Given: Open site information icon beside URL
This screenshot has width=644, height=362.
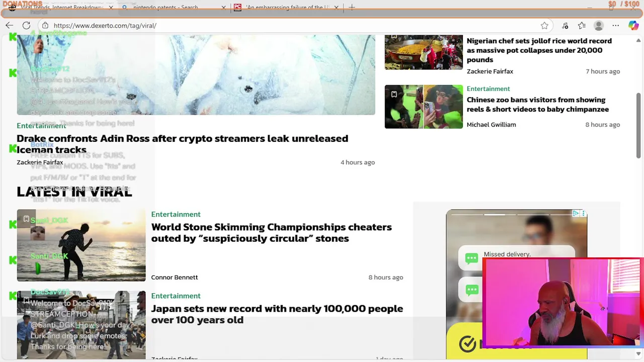Looking at the screenshot, I should tap(45, 25).
